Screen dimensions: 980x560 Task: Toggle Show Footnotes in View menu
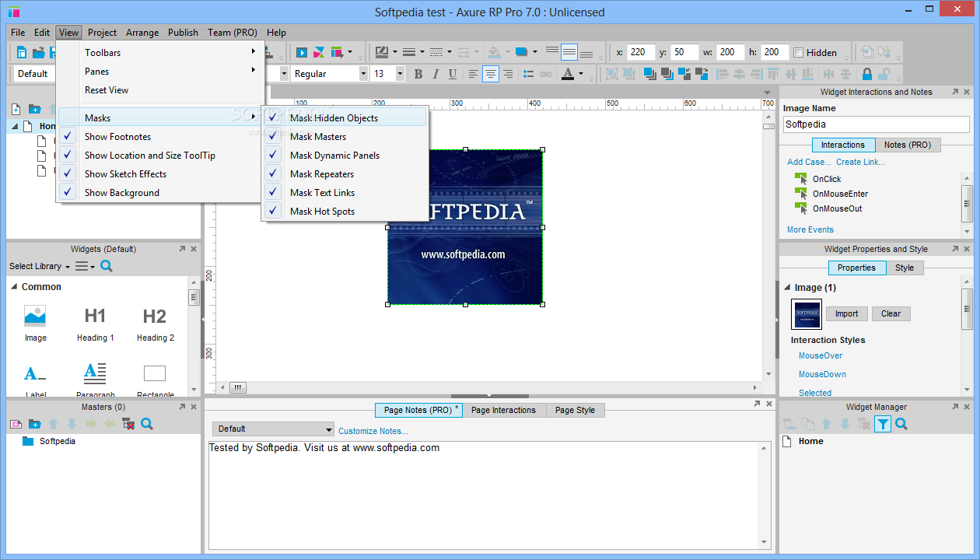click(159, 137)
